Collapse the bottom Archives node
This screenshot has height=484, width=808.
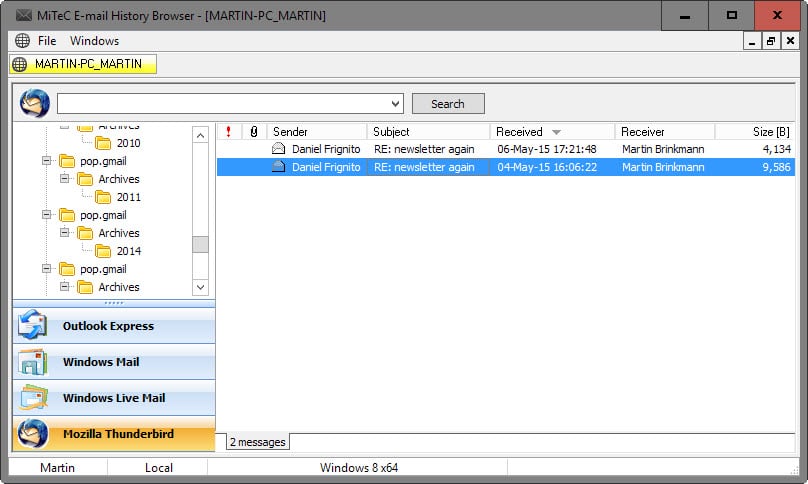pos(64,286)
